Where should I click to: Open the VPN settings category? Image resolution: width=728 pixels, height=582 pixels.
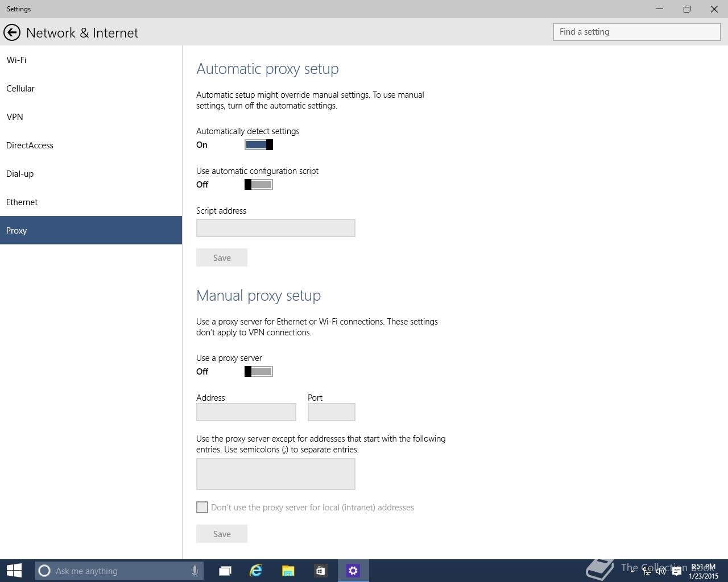pyautogui.click(x=91, y=117)
